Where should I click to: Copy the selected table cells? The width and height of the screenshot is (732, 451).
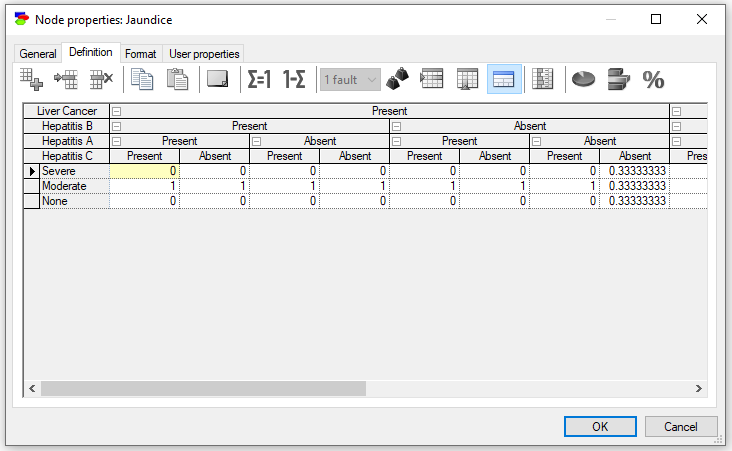pyautogui.click(x=142, y=79)
